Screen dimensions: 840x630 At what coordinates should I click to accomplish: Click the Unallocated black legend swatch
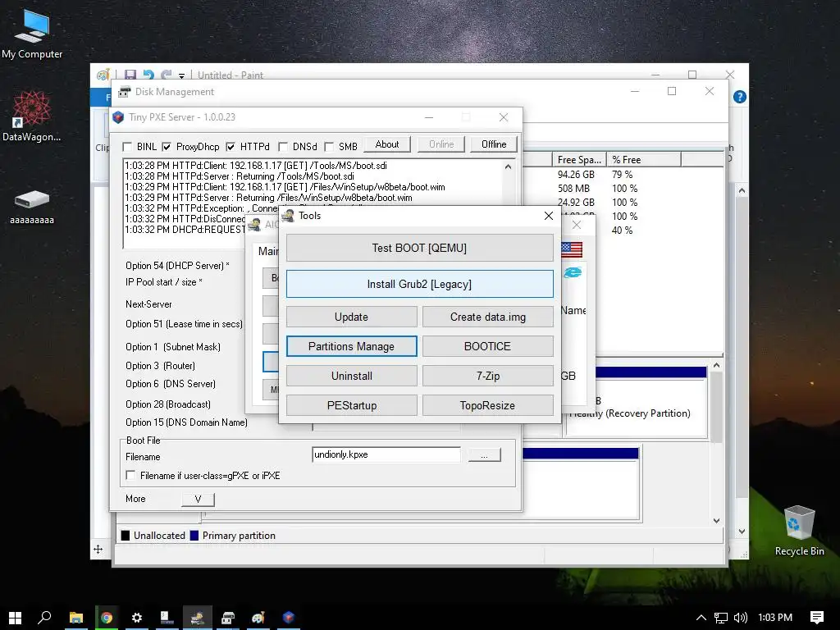[126, 536]
